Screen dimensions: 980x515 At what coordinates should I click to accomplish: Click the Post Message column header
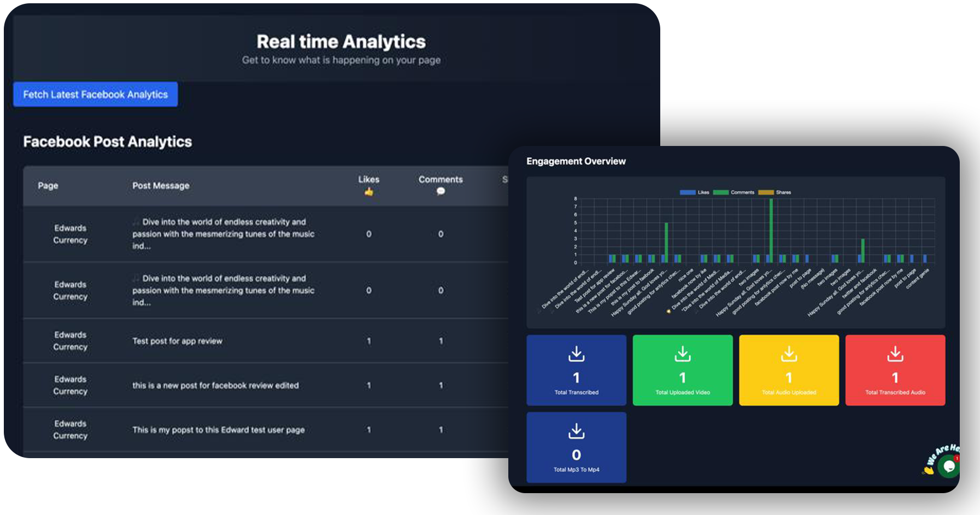[x=161, y=186]
